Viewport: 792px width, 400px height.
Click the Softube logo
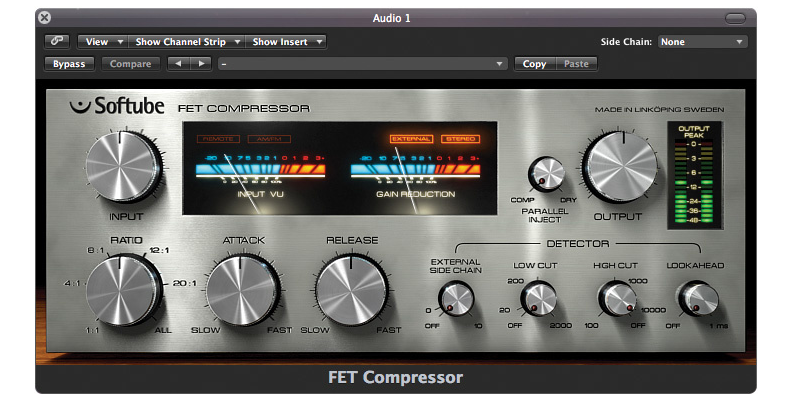tap(117, 106)
